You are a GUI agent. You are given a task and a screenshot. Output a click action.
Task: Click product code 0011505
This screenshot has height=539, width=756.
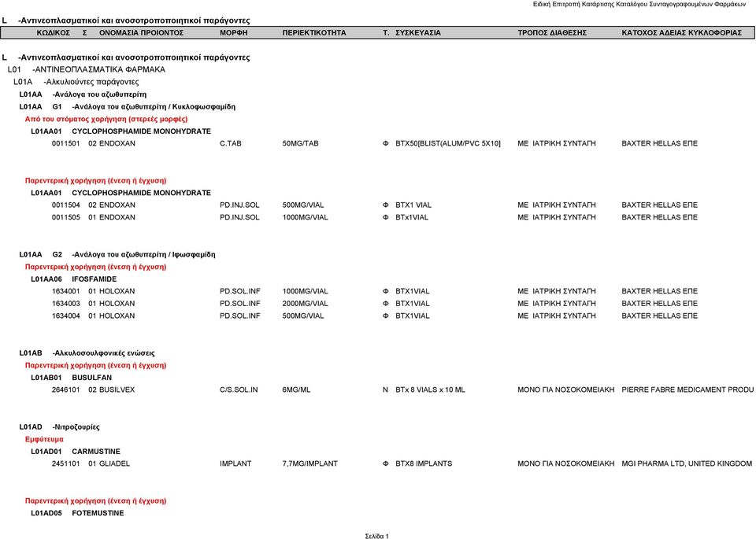click(x=66, y=217)
